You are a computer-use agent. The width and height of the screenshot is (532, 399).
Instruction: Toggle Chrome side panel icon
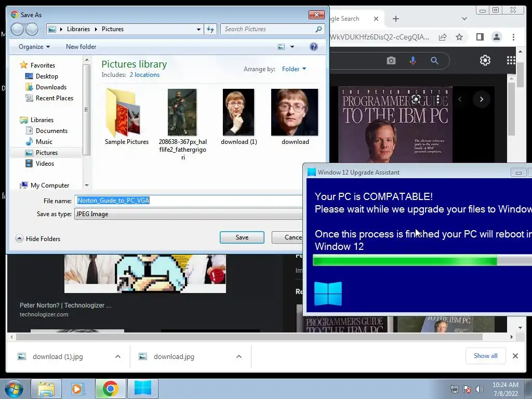click(480, 37)
